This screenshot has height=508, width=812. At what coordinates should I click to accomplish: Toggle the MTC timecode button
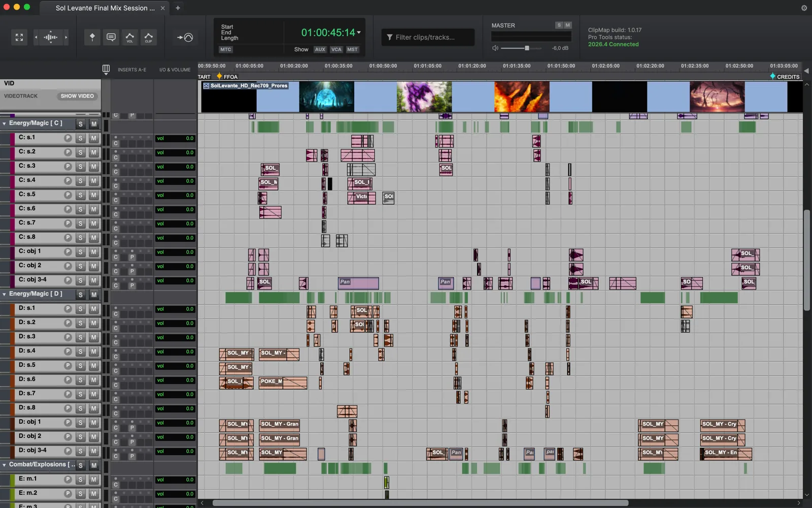[x=225, y=49]
